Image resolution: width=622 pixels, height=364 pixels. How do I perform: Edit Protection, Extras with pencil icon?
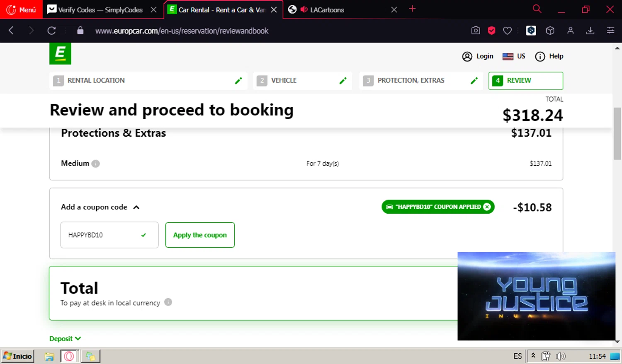pos(474,81)
